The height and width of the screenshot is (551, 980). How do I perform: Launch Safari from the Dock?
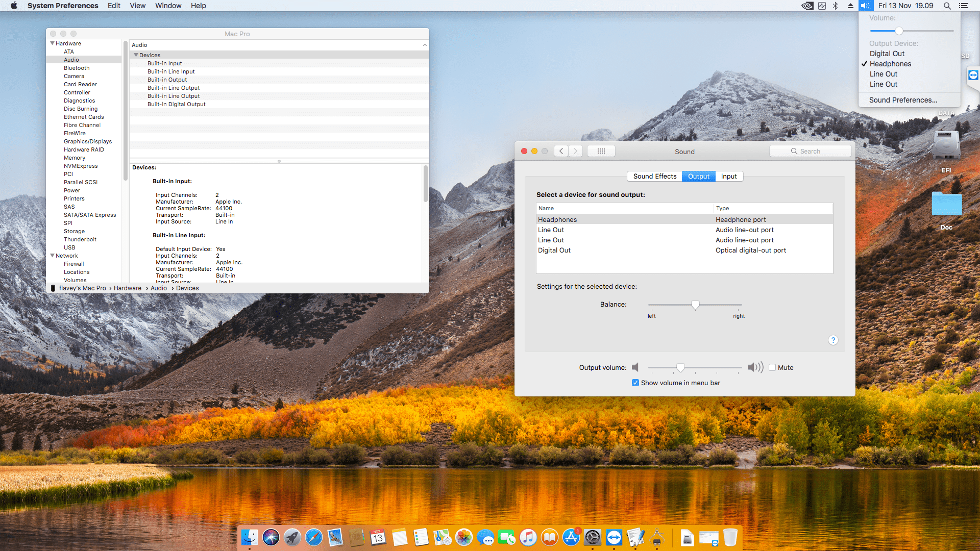click(x=313, y=537)
